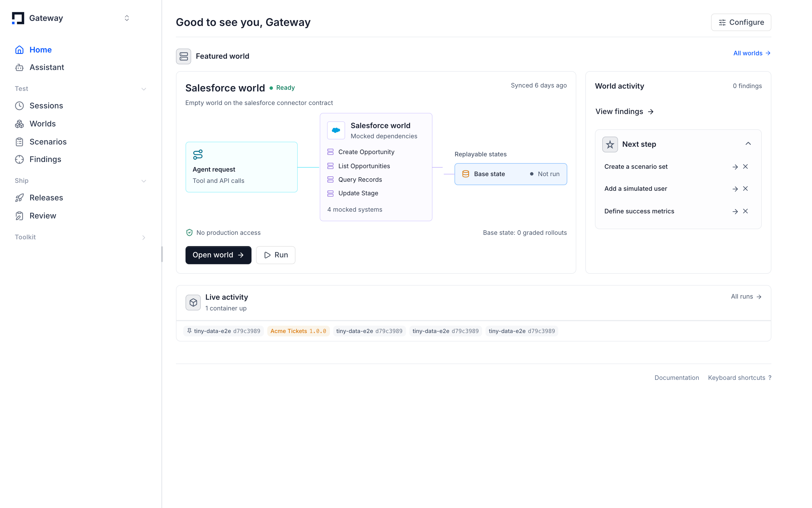Click the Findings crosshair icon
This screenshot has height=508, width=812.
pos(19,159)
